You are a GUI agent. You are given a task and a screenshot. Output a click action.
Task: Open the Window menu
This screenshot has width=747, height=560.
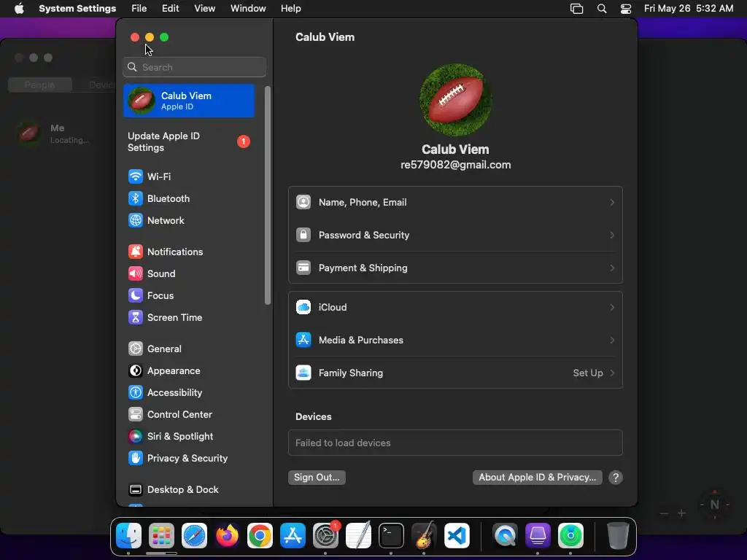[248, 9]
